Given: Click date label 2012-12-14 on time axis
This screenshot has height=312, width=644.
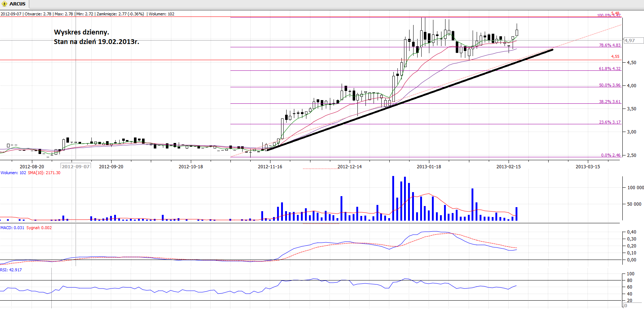Looking at the screenshot, I should (349, 166).
